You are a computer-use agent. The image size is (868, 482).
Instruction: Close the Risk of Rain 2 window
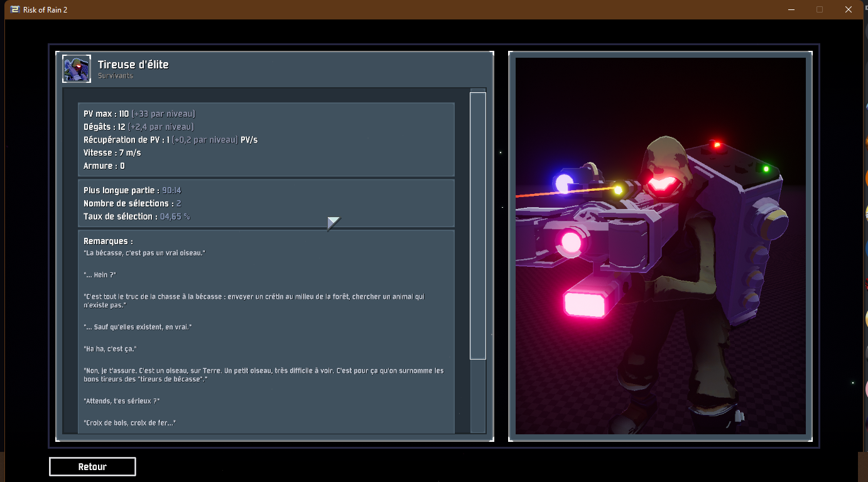[849, 9]
